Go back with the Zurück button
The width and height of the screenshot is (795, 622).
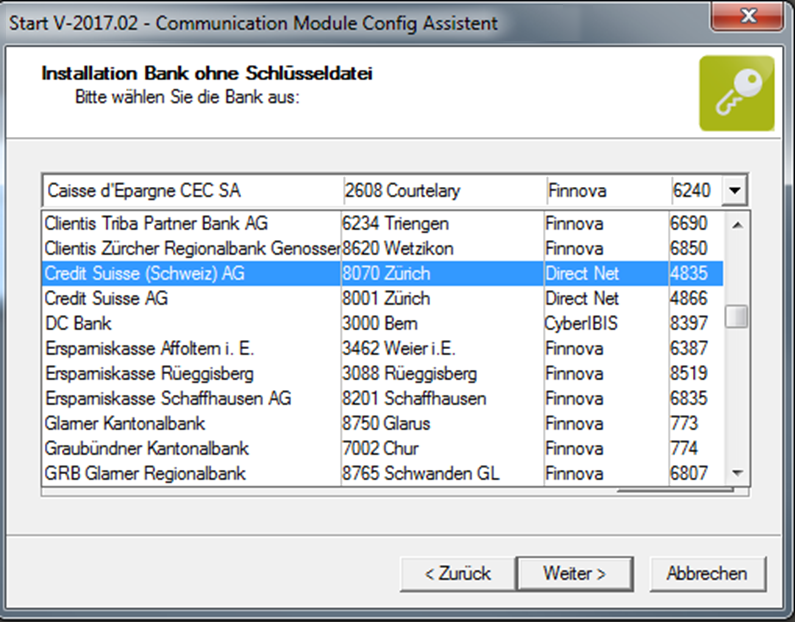[x=457, y=574]
